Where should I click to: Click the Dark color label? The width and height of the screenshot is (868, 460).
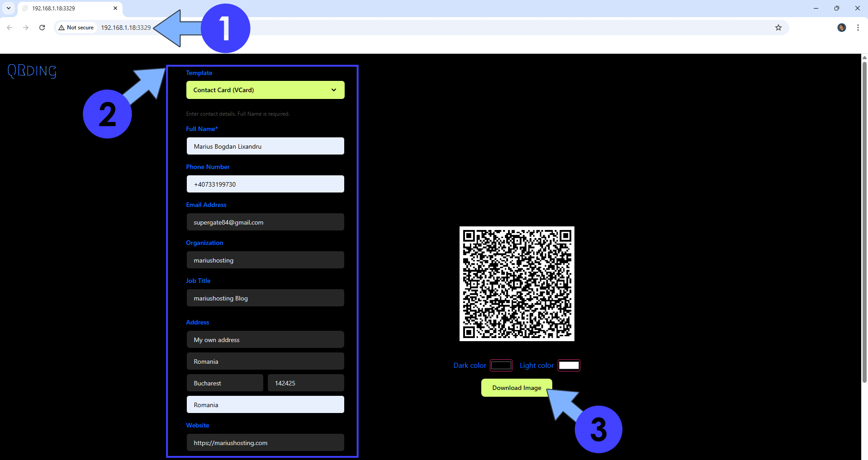point(470,365)
